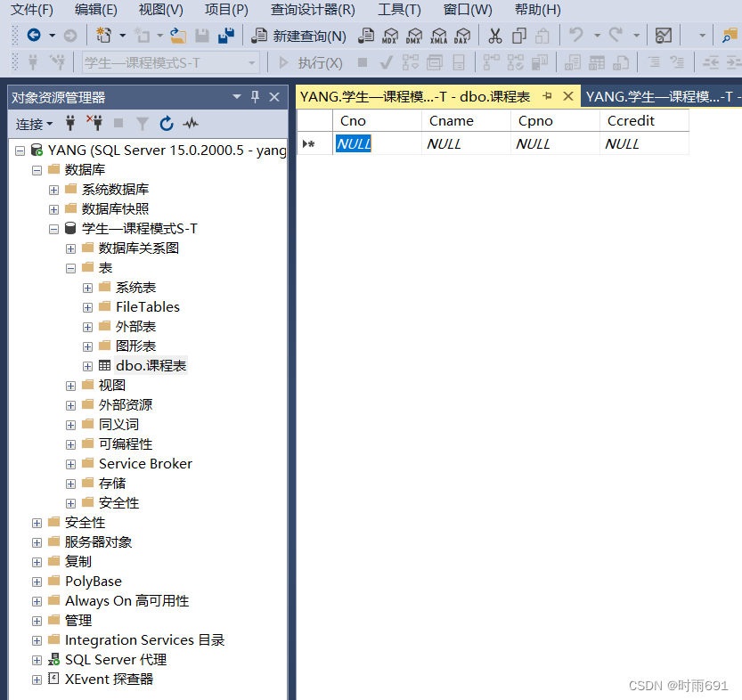
Task: Collapse the 表 folder node
Action: pyautogui.click(x=71, y=269)
